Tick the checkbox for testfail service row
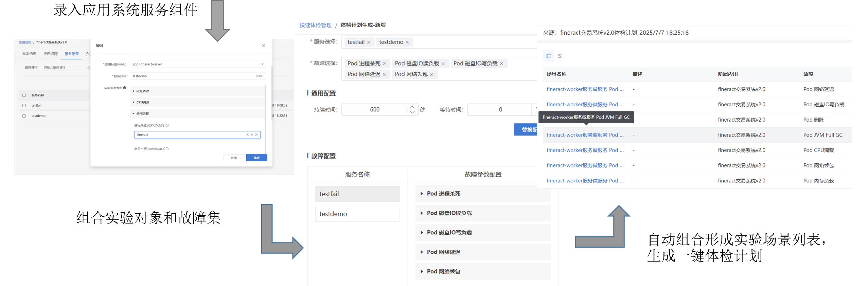Image resolution: width=868 pixels, height=286 pixels. (24, 106)
